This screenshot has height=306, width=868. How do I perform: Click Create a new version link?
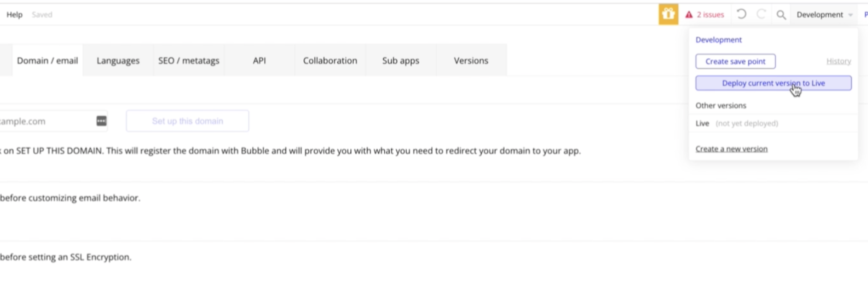(x=731, y=149)
